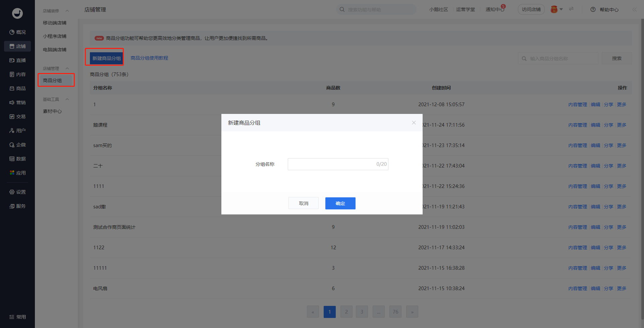The width and height of the screenshot is (644, 328).
Task: Open the 商品分组使用教程 tutorial link
Action: coord(149,58)
